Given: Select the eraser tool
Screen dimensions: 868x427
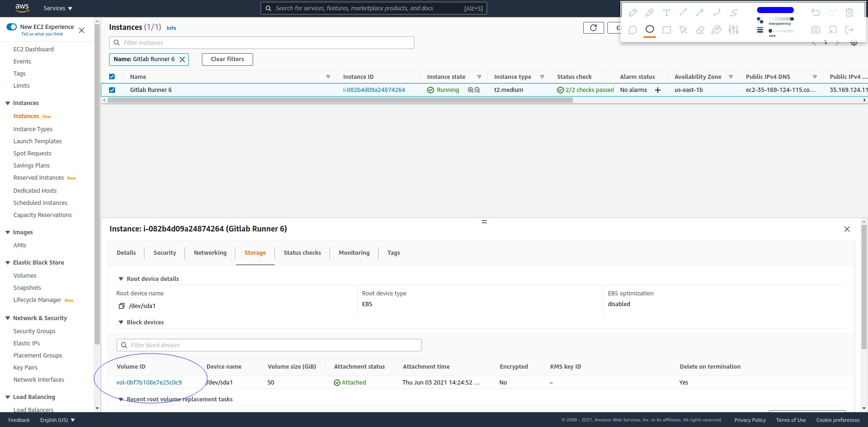Looking at the screenshot, I should pyautogui.click(x=700, y=30).
